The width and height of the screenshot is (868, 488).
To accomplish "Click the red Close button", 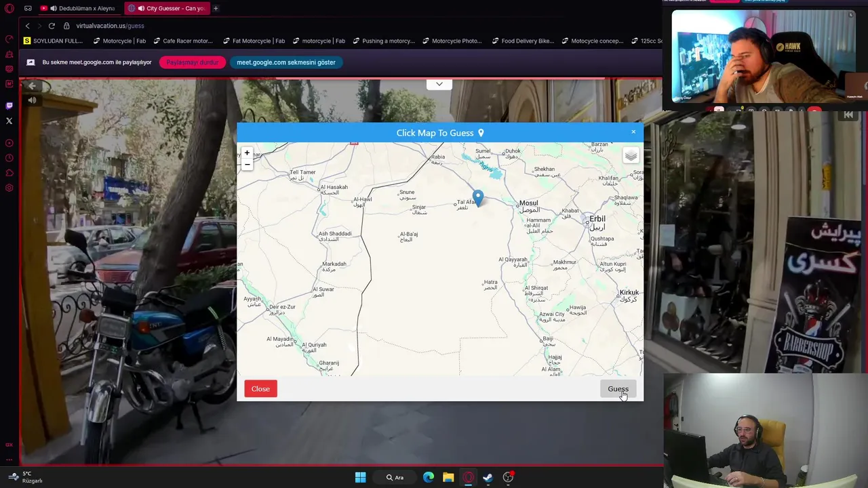I will tap(260, 389).
